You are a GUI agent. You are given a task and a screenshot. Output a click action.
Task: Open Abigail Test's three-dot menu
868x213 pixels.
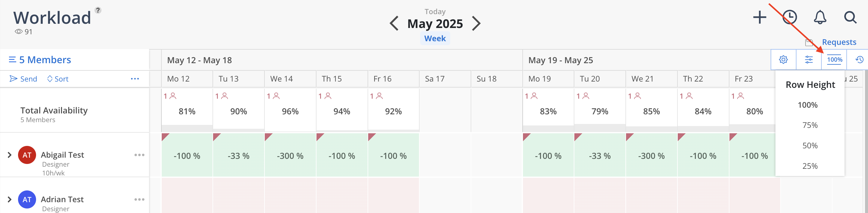tap(139, 155)
